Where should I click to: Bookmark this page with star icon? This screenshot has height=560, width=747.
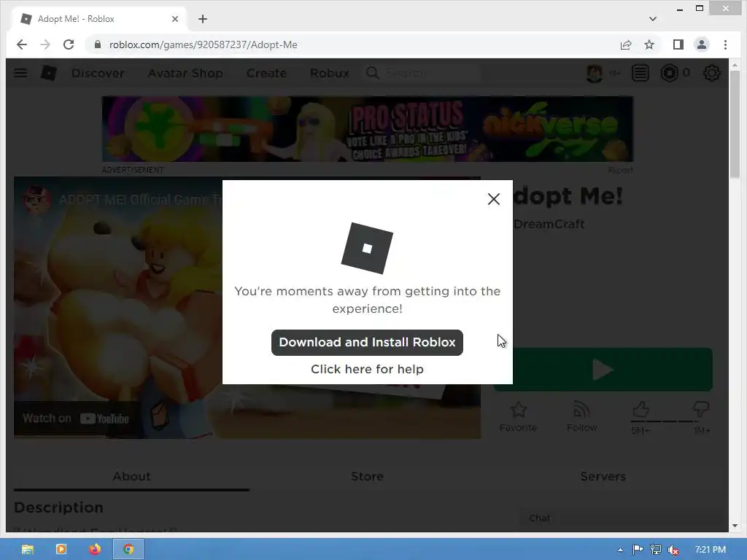coord(649,44)
